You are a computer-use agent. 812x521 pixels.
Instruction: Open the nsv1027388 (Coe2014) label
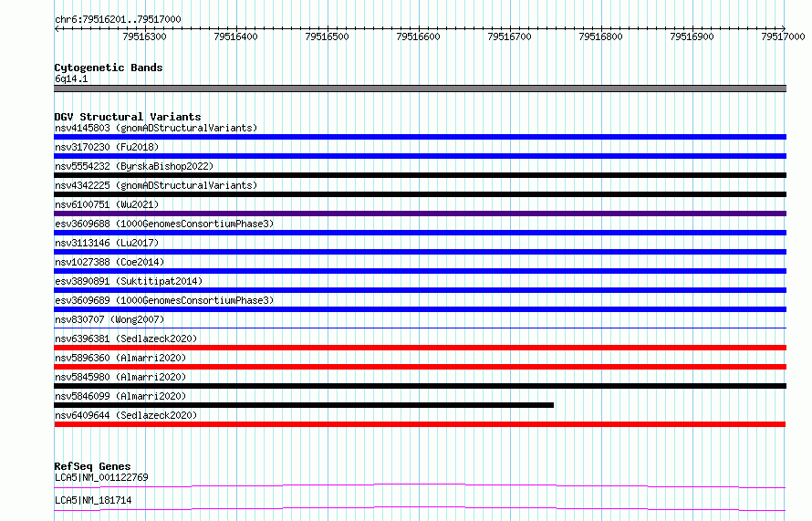coord(109,262)
